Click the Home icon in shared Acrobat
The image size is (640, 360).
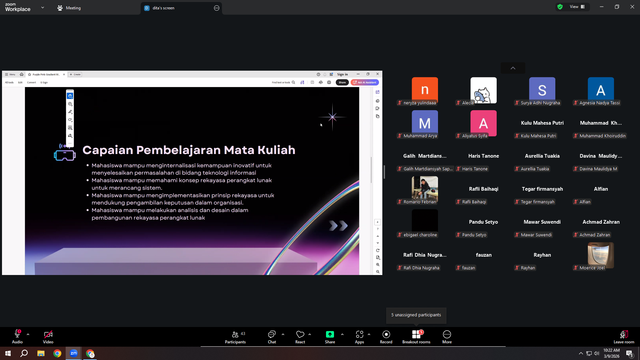[x=22, y=74]
